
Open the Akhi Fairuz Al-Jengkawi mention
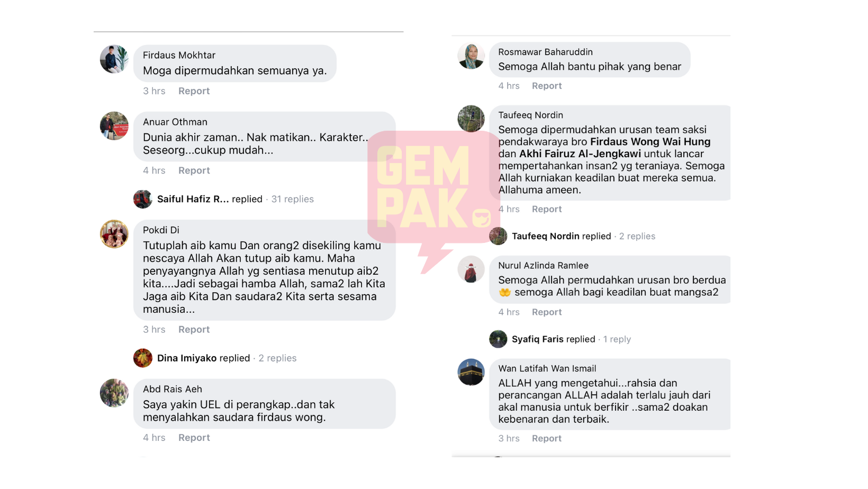580,154
